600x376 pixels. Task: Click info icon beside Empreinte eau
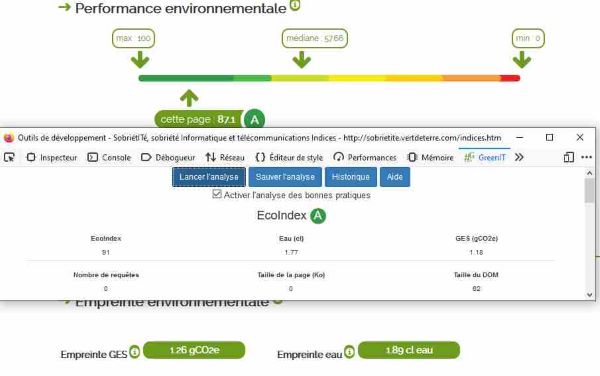point(349,352)
